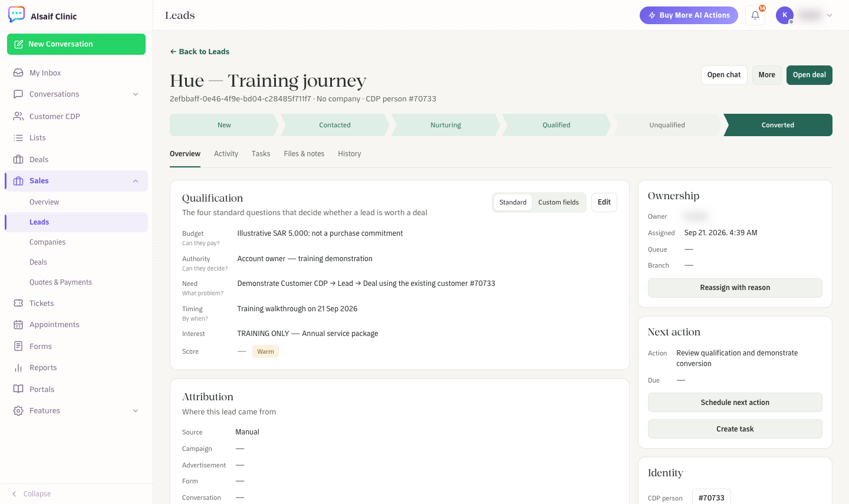This screenshot has height=504, width=849.
Task: Expand the Features submenu chevron
Action: 136,411
